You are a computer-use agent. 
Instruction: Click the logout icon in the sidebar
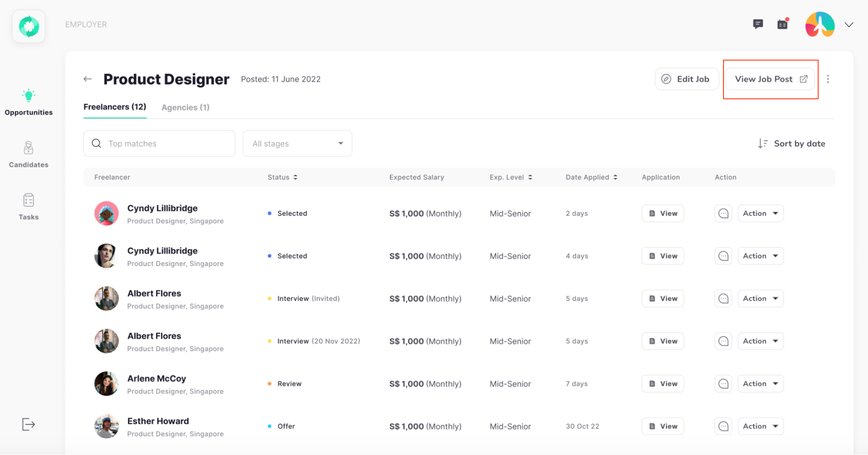point(28,424)
